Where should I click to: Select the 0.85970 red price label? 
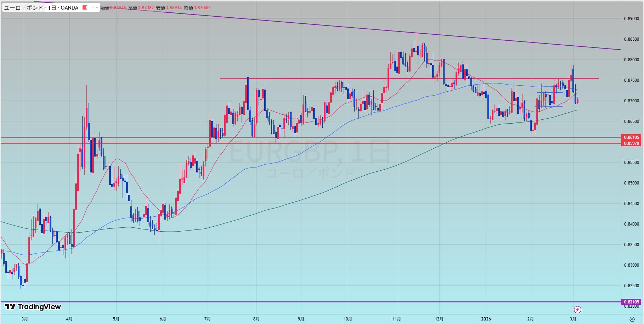coord(631,143)
